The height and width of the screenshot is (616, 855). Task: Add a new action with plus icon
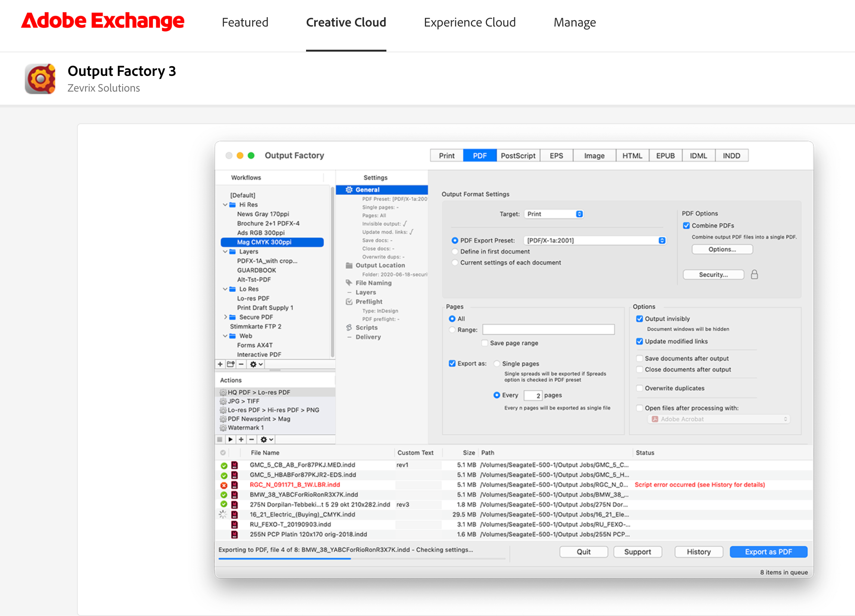[241, 440]
